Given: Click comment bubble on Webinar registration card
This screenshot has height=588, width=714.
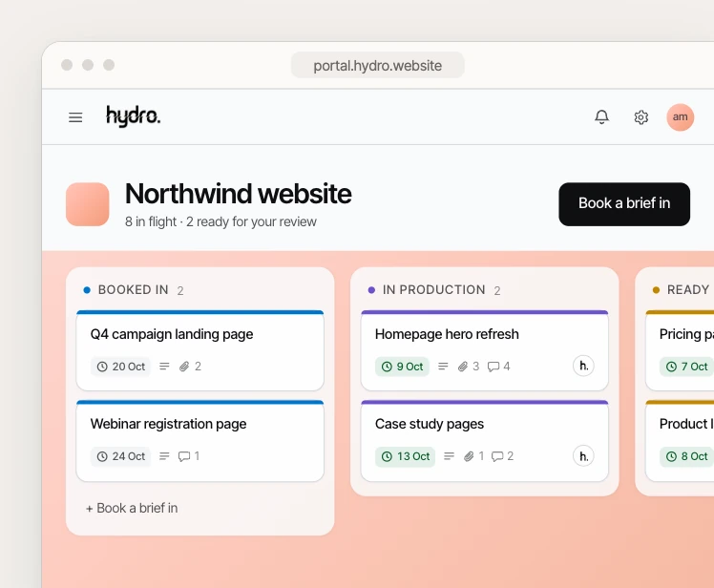Looking at the screenshot, I should coord(184,456).
